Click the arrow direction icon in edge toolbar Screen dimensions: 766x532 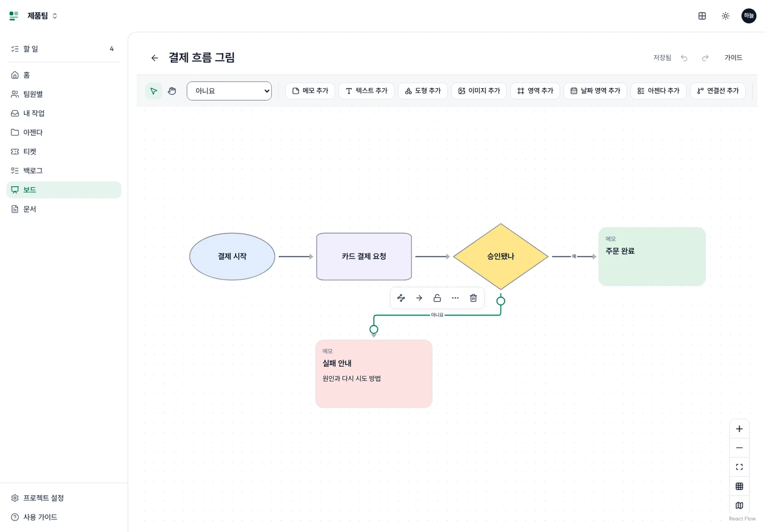coord(419,298)
